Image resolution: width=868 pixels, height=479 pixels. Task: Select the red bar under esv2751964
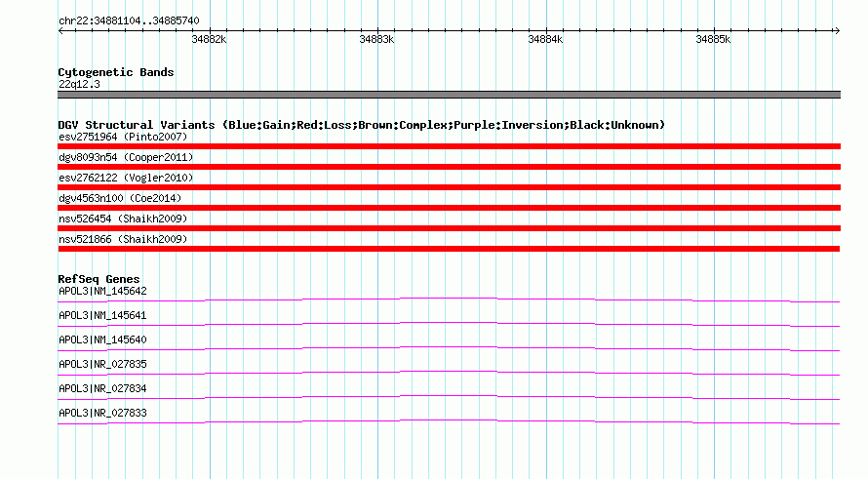[449, 146]
